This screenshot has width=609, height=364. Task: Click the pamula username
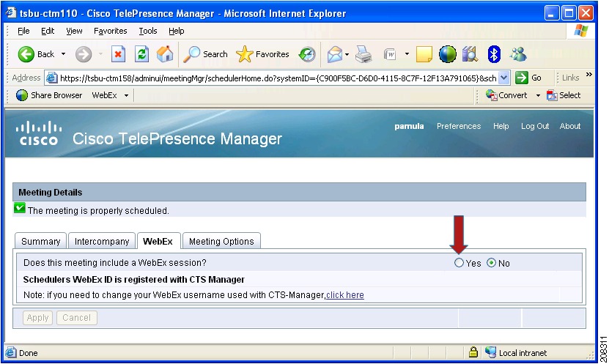coord(409,126)
